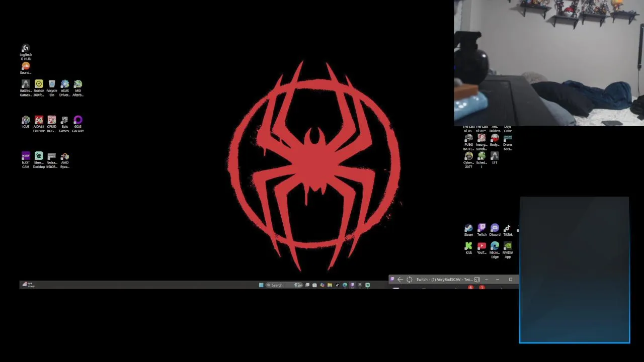
Task: Launch the PUBG BATTLEGROUNDS shortcut
Action: (x=469, y=142)
